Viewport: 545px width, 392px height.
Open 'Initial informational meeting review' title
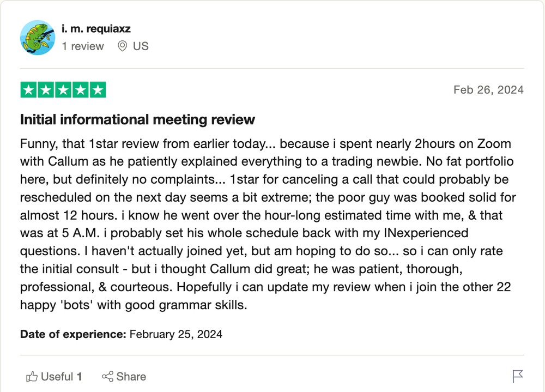tap(138, 119)
